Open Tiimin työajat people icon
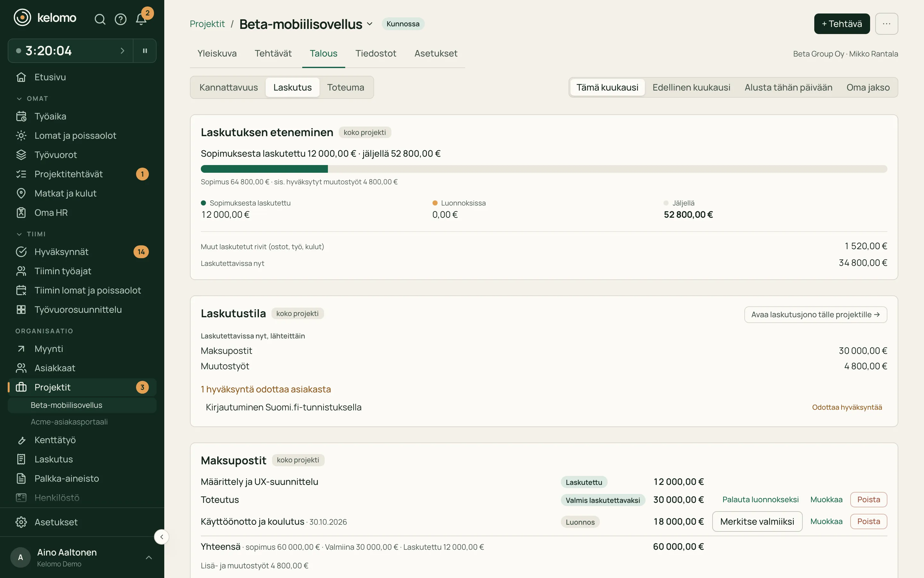 [x=21, y=271]
